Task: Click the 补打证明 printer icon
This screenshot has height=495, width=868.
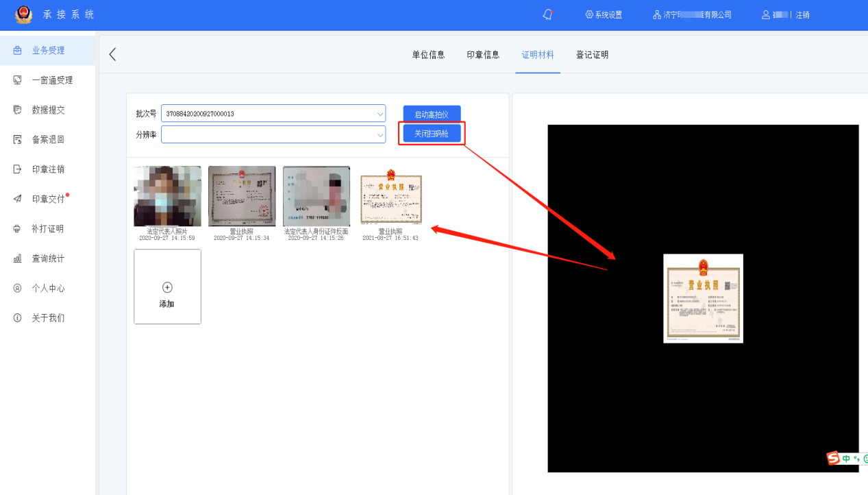Action: coord(18,229)
